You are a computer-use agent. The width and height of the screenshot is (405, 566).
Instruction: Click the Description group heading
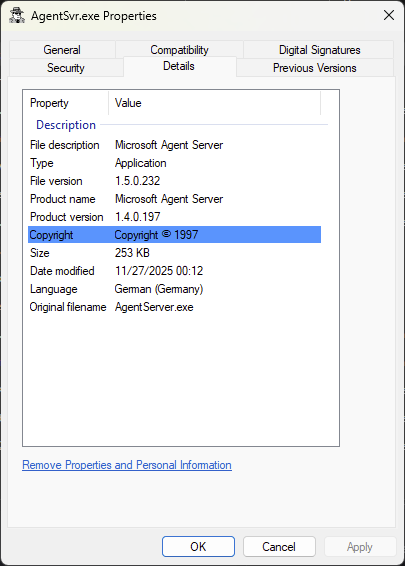[x=66, y=125]
